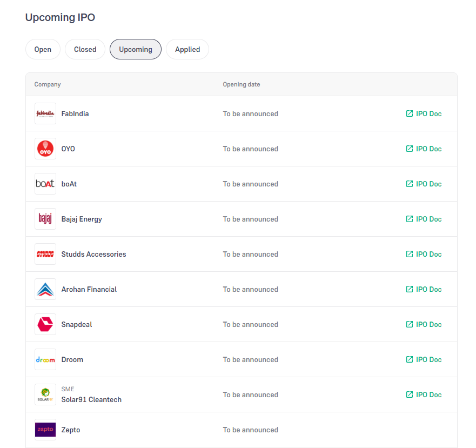
Task: Click the Bajaj Energy company name
Action: click(82, 219)
